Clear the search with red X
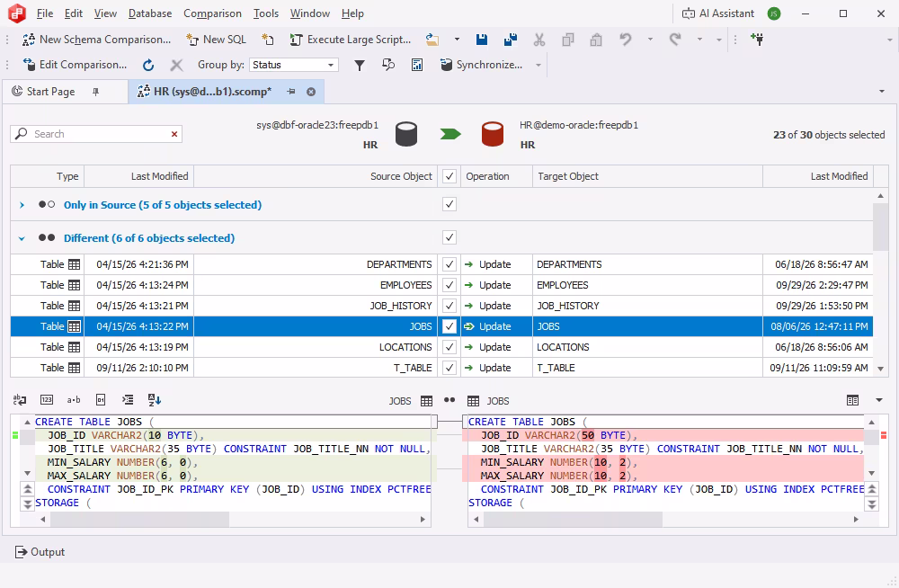899x588 pixels. click(x=174, y=134)
